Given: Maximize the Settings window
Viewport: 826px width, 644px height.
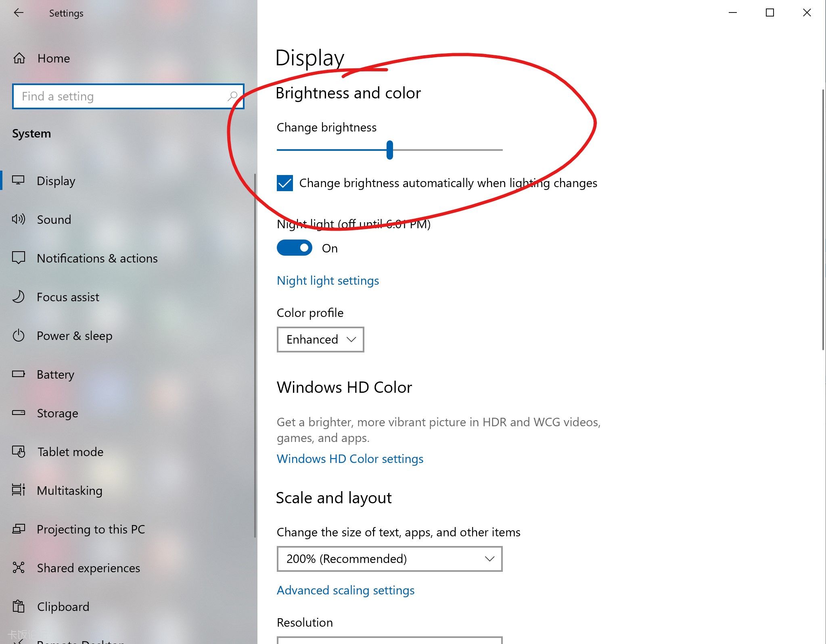Looking at the screenshot, I should coord(770,13).
